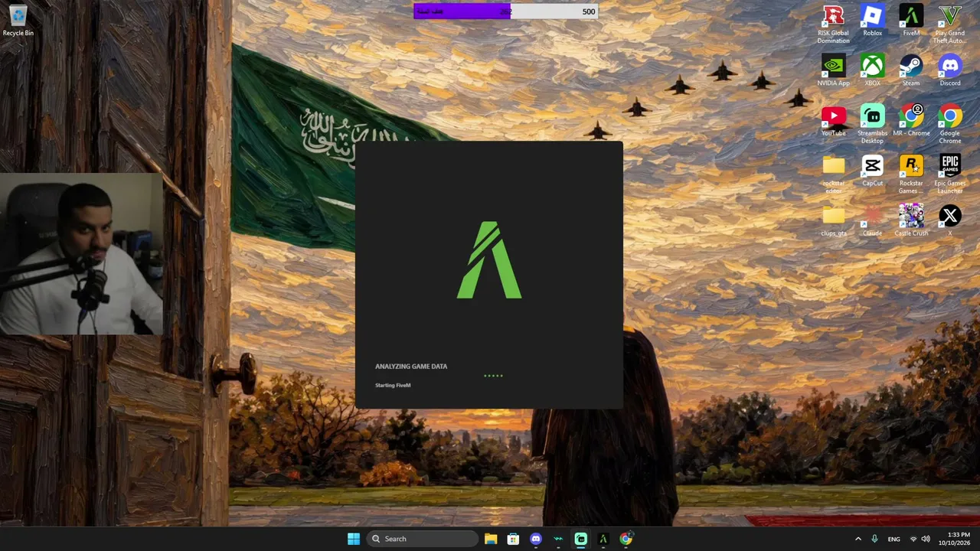
Task: Open network and volume quick settings
Action: pyautogui.click(x=920, y=539)
